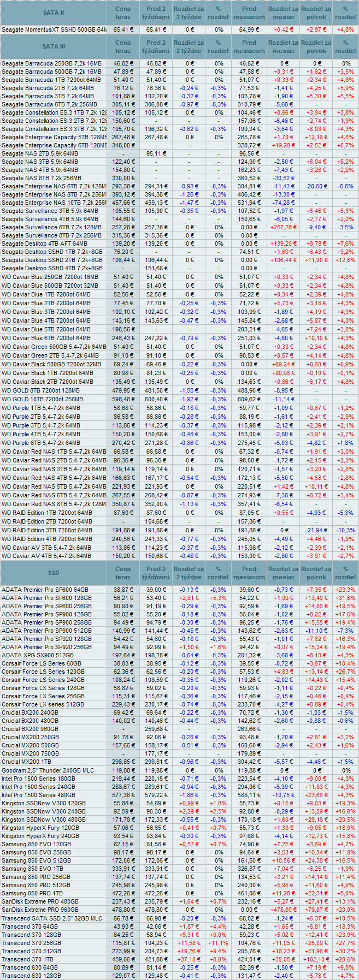The width and height of the screenshot is (359, 980).
Task: Select -20,60 € in Seagate Enterprise NAS 6TB row
Action: click(316, 186)
